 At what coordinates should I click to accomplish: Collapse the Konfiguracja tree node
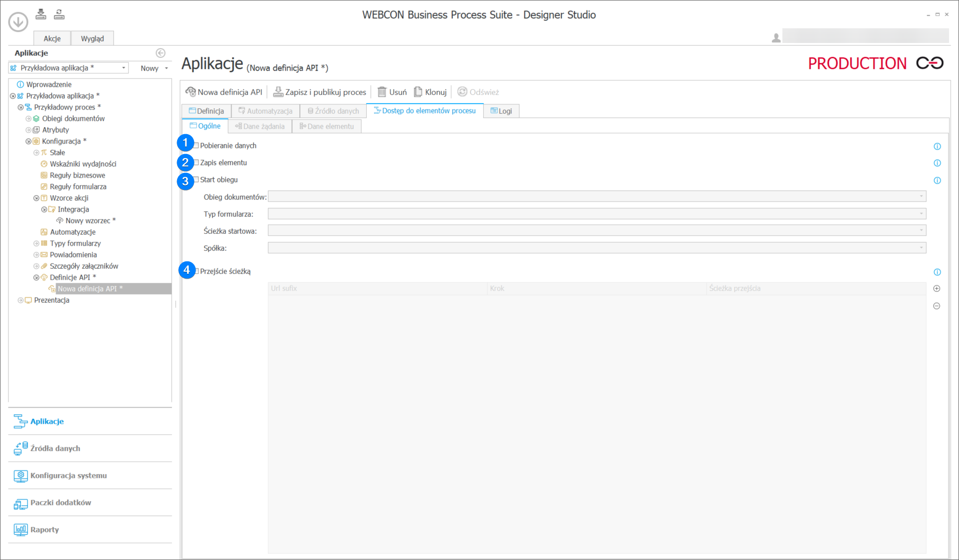click(28, 141)
